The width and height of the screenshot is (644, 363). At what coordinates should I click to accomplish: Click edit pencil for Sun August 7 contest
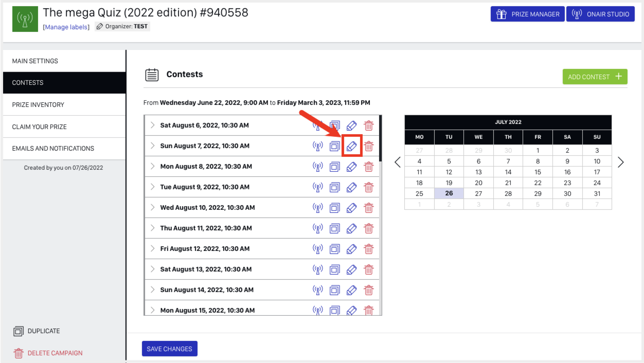pyautogui.click(x=352, y=146)
